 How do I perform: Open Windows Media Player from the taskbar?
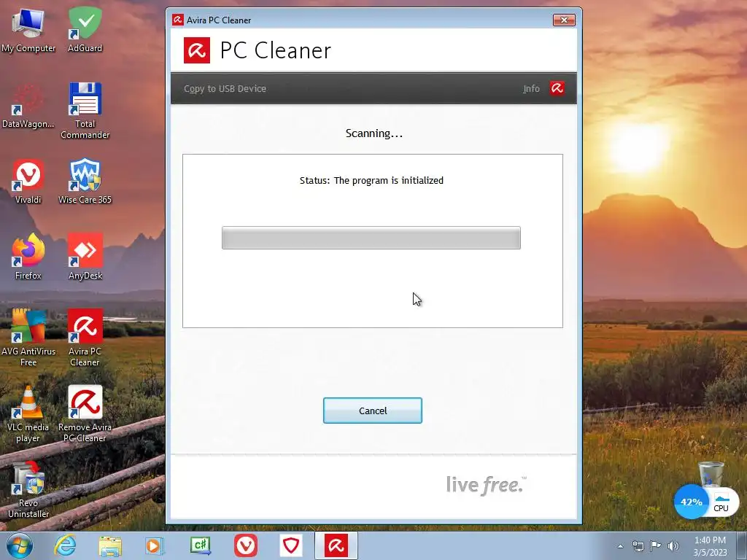(155, 545)
